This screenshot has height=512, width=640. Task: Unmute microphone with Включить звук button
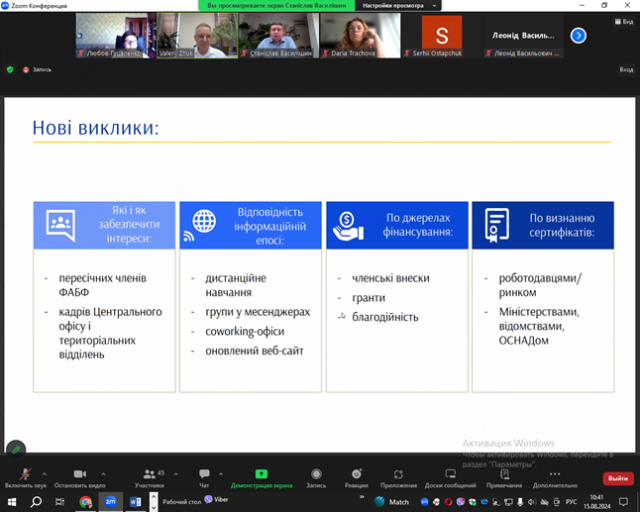coord(24,475)
